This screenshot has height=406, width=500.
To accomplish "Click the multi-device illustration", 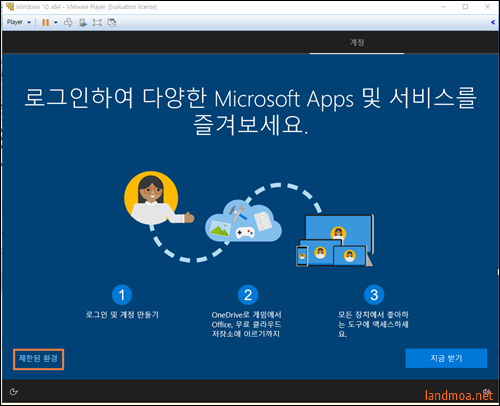I will pyautogui.click(x=335, y=241).
